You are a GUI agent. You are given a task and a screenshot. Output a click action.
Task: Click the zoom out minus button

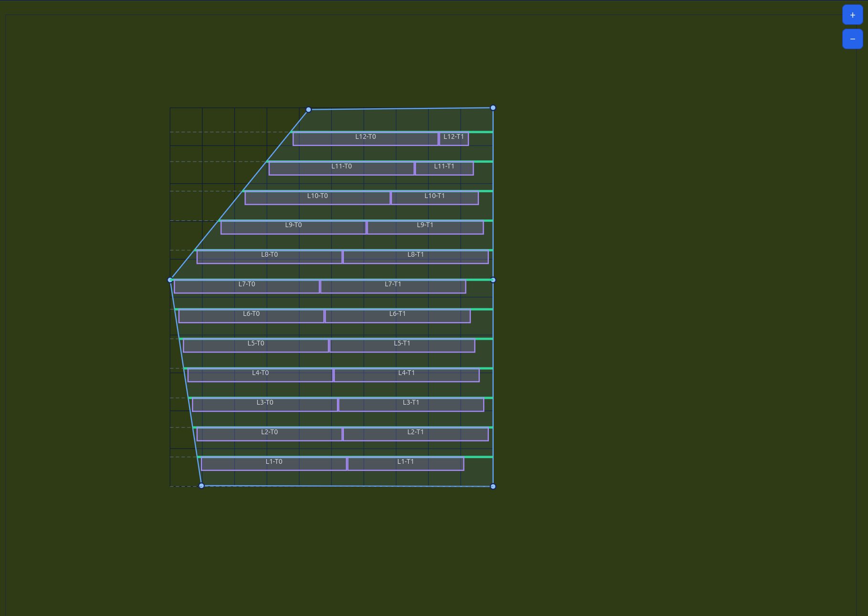point(852,39)
